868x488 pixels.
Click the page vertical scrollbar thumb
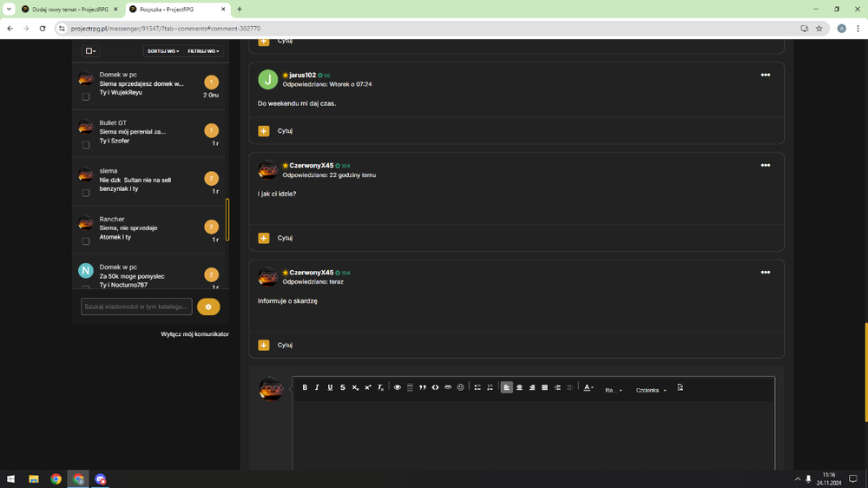coord(865,373)
